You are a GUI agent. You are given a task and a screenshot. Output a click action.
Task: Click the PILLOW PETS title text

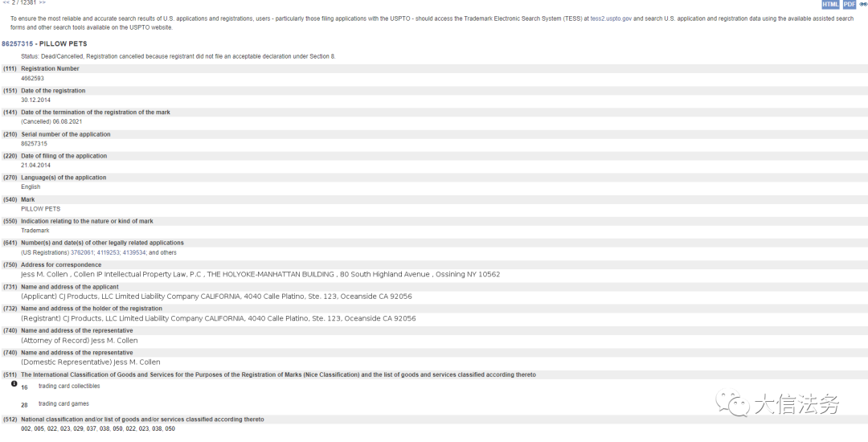63,43
